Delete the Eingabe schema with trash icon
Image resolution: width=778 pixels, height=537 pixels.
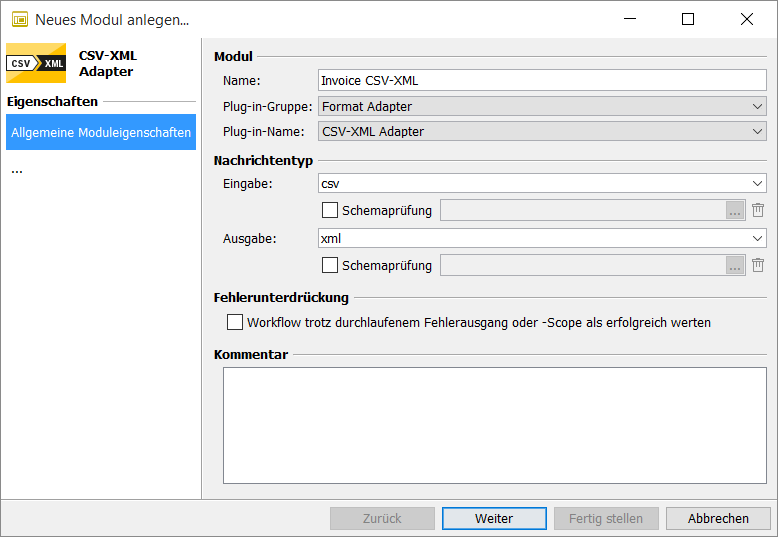pos(758,210)
